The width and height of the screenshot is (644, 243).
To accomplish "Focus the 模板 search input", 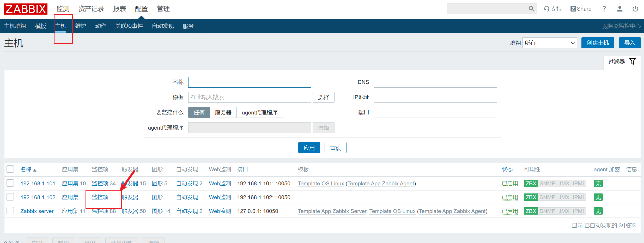I will point(250,97).
